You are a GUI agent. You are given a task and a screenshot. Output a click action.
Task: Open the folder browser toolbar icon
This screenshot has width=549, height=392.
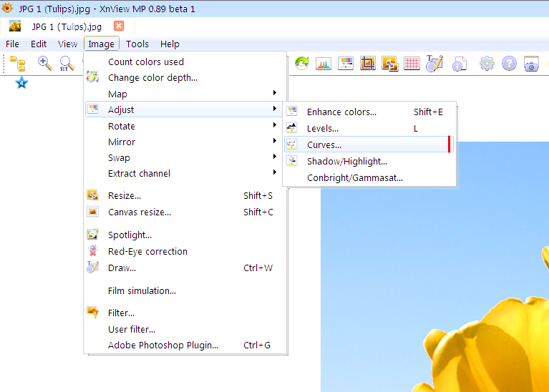pyautogui.click(x=17, y=64)
